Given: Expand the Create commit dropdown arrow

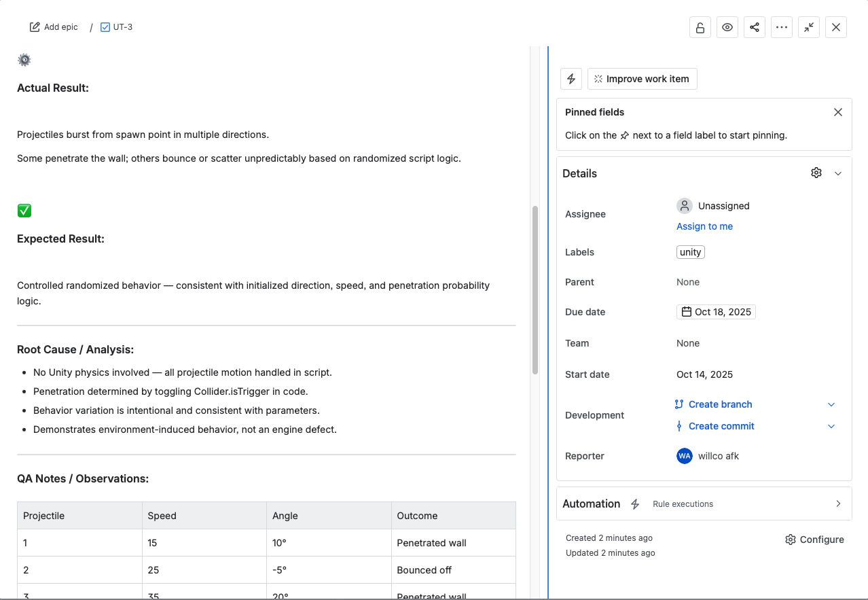Looking at the screenshot, I should click(x=831, y=426).
